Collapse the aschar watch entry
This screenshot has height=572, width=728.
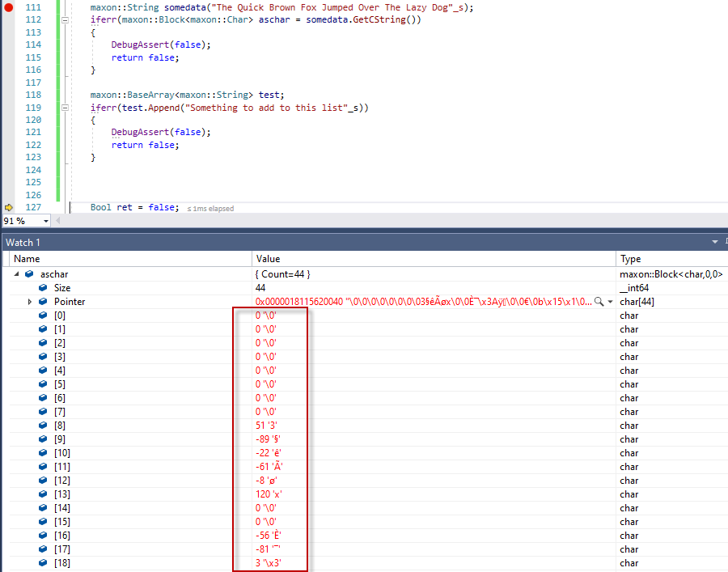point(16,275)
